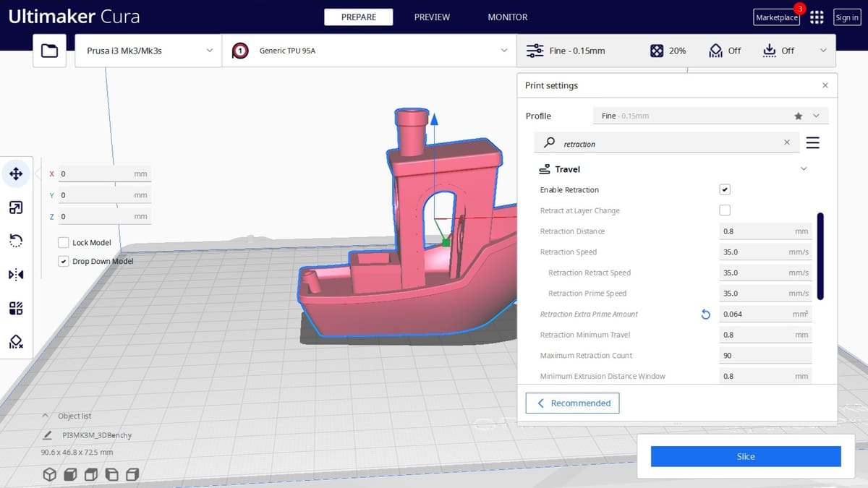Open the Fine profile dropdown
The height and width of the screenshot is (488, 868).
[710, 116]
